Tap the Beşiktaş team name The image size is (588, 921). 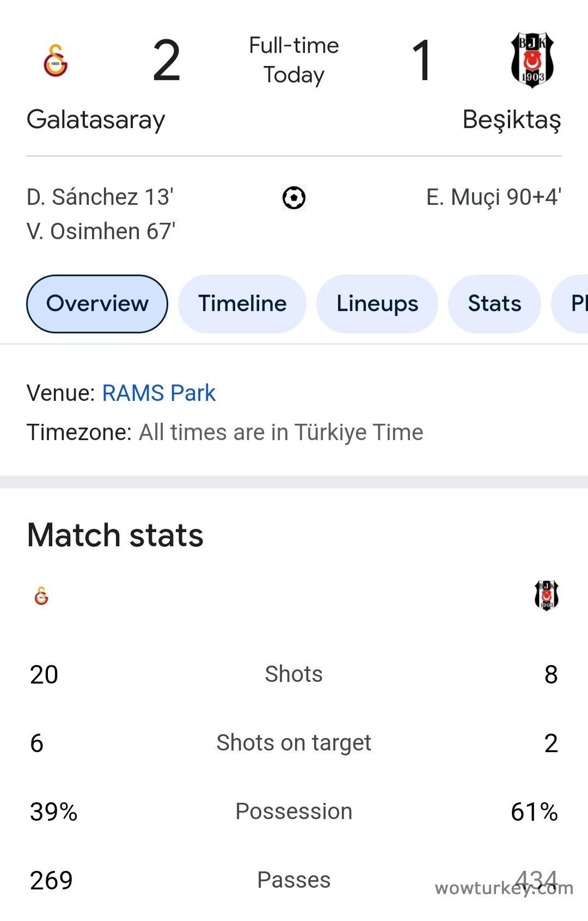(511, 120)
